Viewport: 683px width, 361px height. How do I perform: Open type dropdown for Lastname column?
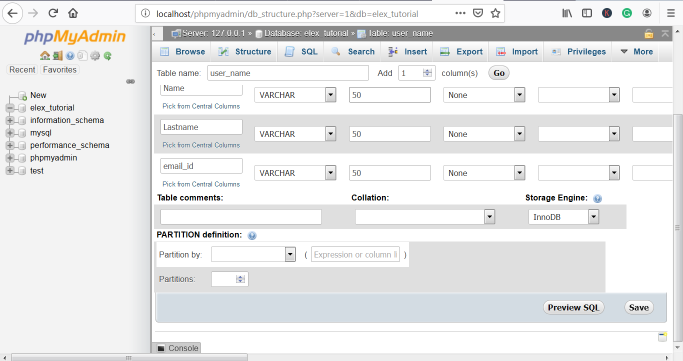295,134
